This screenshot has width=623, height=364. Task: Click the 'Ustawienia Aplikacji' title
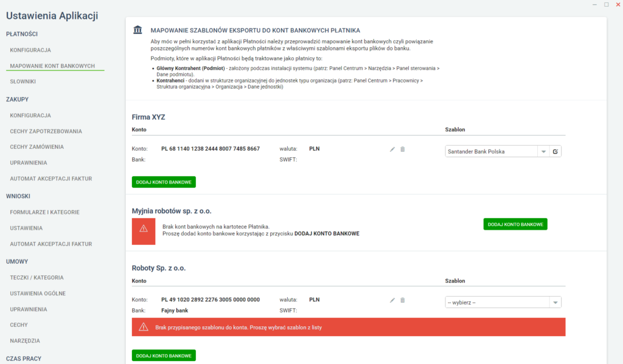[52, 16]
